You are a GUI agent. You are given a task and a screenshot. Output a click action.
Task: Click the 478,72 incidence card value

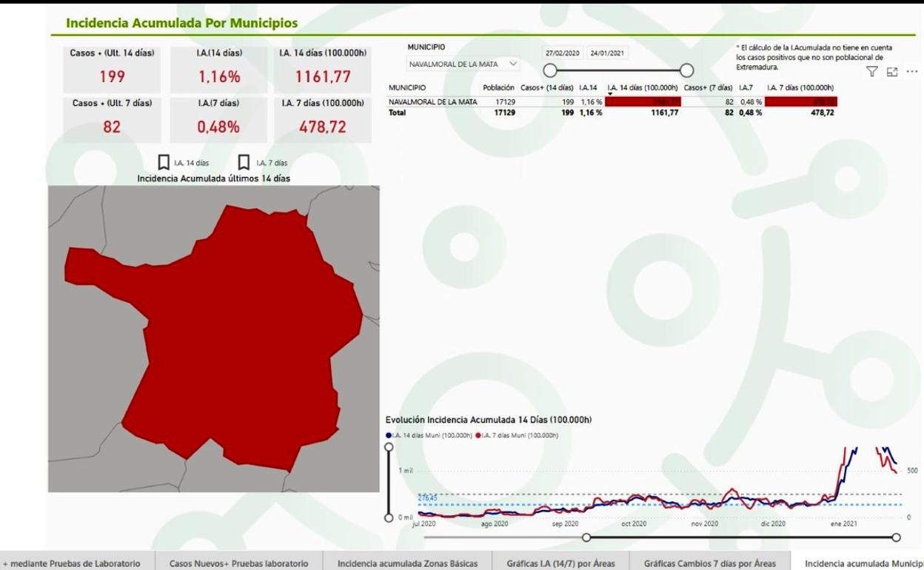[323, 127]
